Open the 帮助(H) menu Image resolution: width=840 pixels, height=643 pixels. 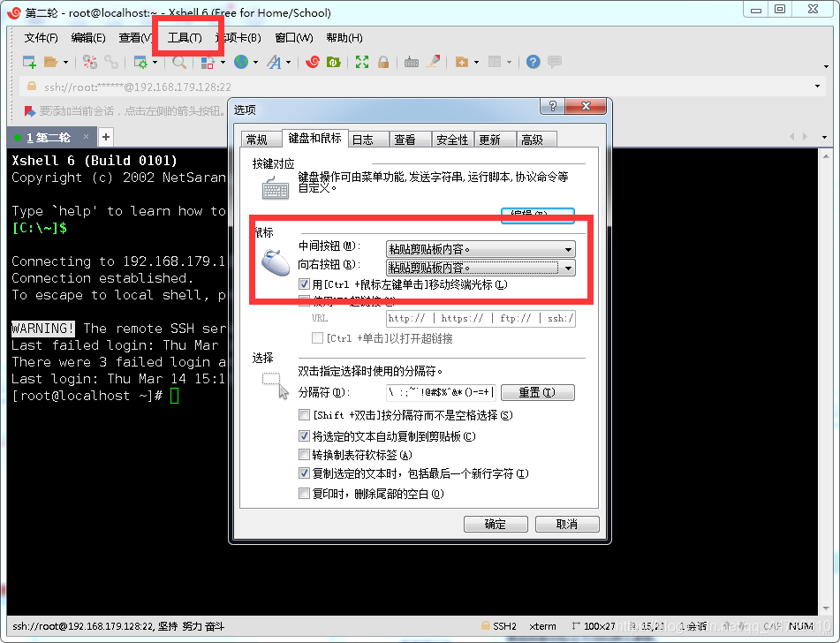tap(344, 38)
